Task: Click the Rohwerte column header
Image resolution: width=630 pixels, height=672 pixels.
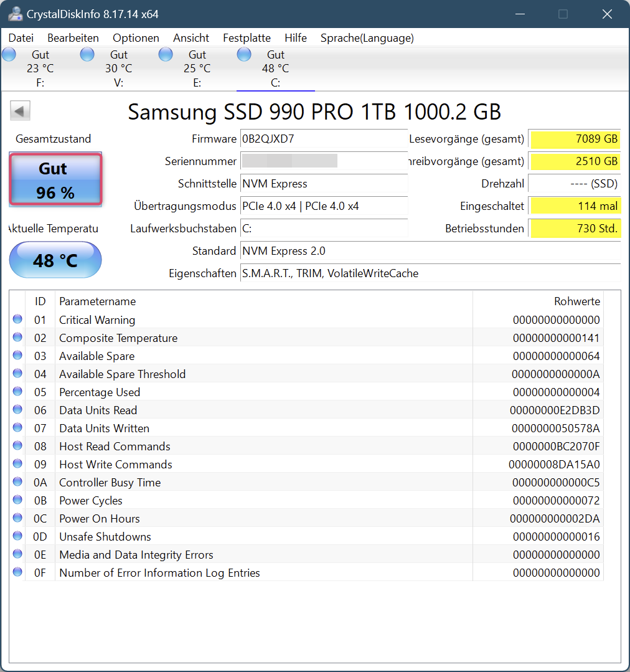Action: [x=538, y=301]
